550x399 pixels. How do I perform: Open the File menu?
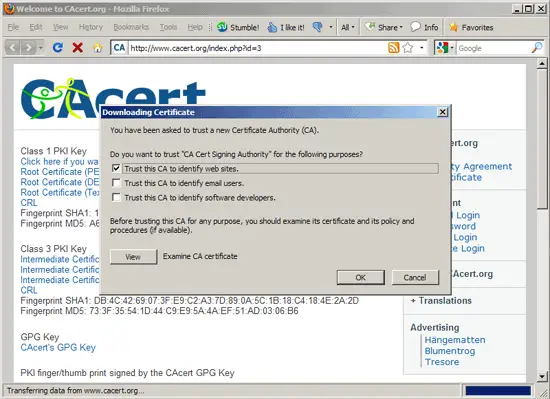(x=13, y=27)
